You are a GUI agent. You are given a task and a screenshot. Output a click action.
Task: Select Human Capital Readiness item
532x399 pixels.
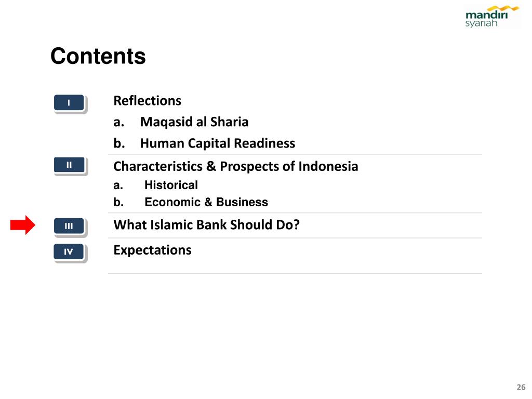coord(218,143)
